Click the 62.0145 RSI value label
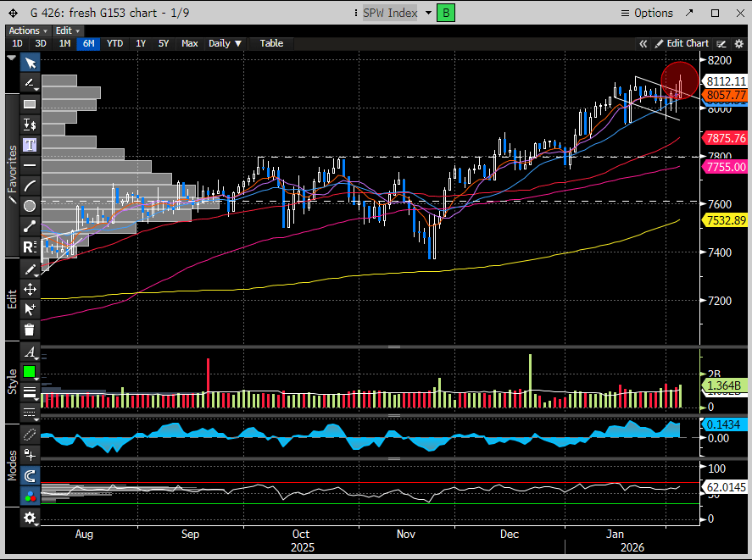 click(x=725, y=487)
